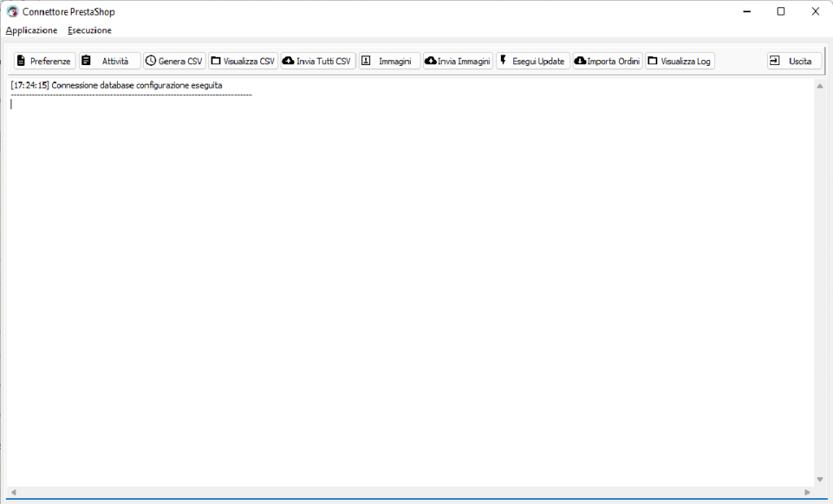The image size is (833, 504).
Task: Click Visualizza CSV button text
Action: pos(249,61)
